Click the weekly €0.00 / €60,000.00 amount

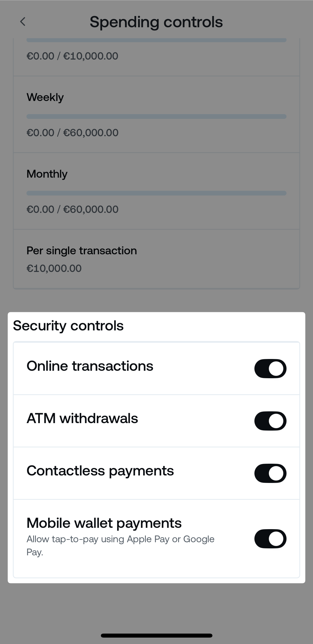click(x=72, y=132)
